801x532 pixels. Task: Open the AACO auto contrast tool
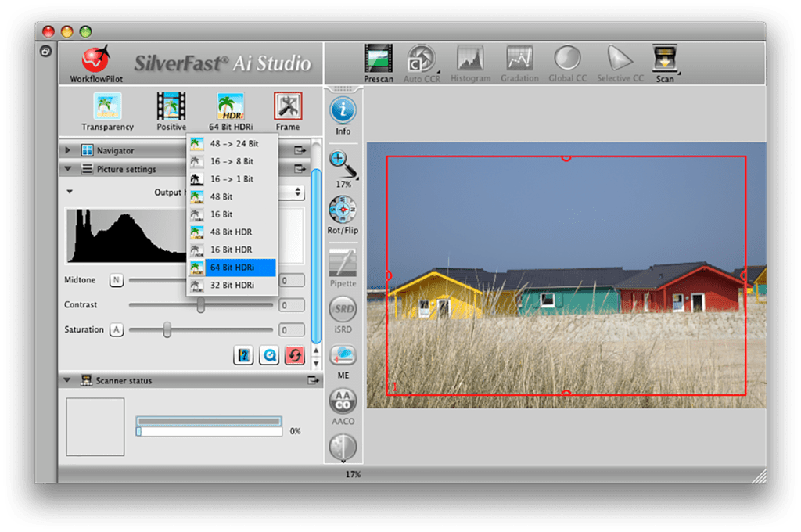342,401
